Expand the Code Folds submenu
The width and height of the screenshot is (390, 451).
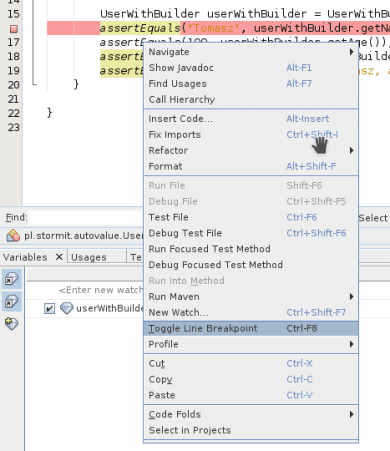(x=251, y=414)
